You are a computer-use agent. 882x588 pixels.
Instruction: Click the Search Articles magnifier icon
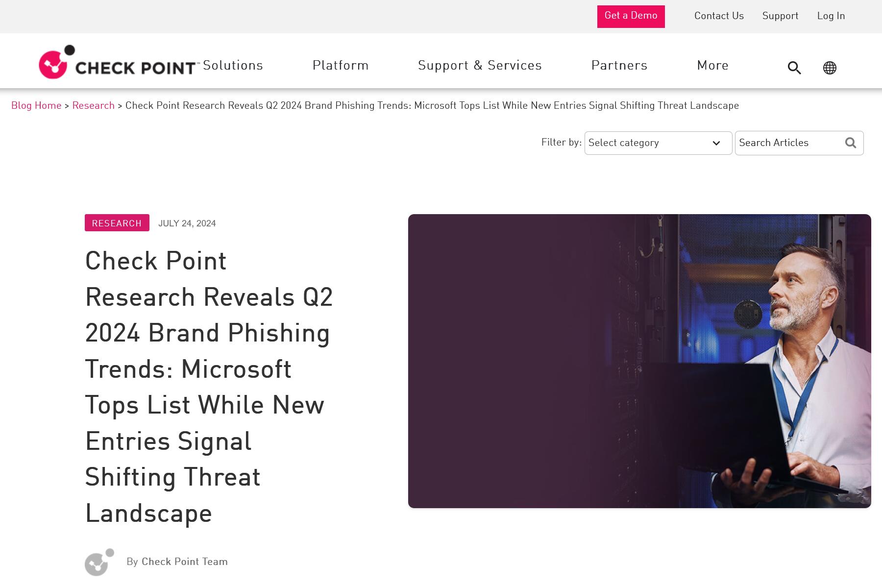click(x=851, y=143)
